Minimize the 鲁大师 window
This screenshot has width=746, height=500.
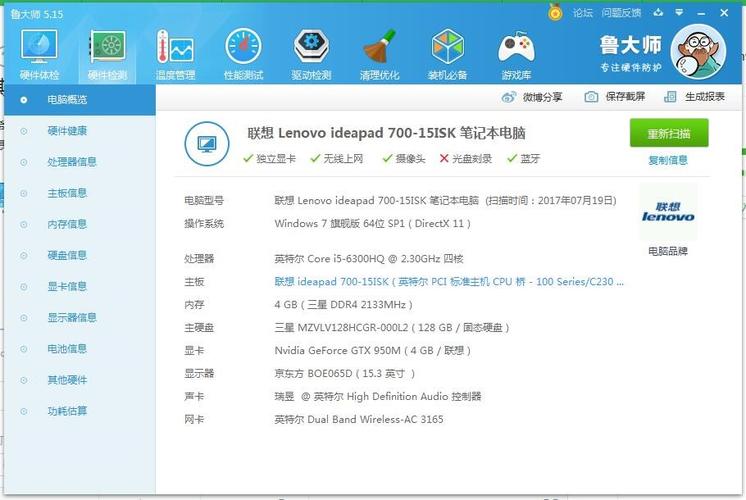pos(701,13)
